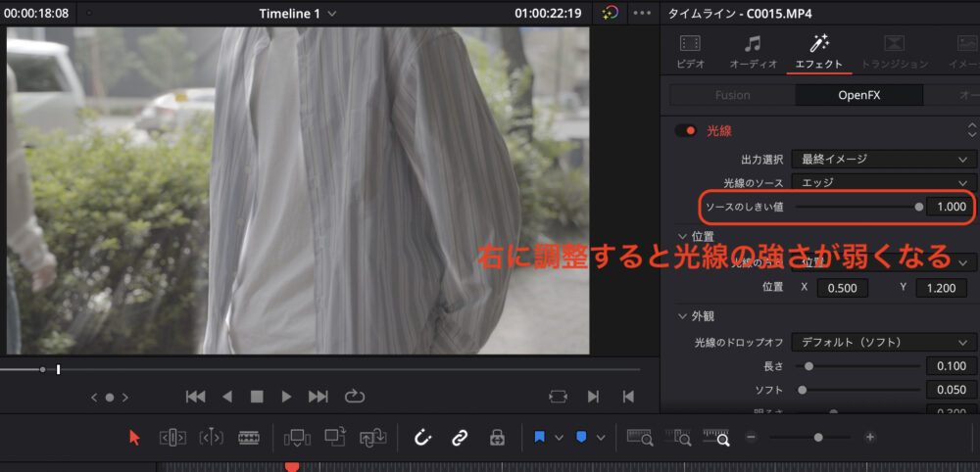
Task: Switch to the Fusion effects tab
Action: (732, 95)
